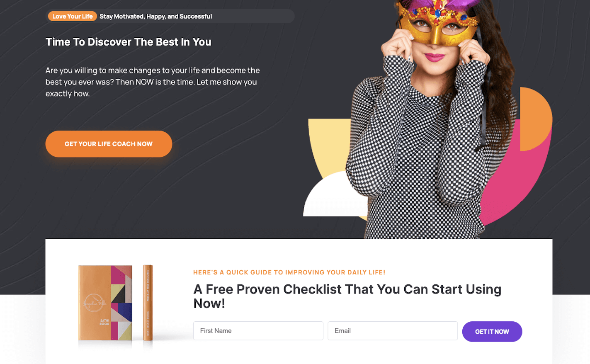Focus the First Name input field
The height and width of the screenshot is (364, 590).
[x=258, y=331]
